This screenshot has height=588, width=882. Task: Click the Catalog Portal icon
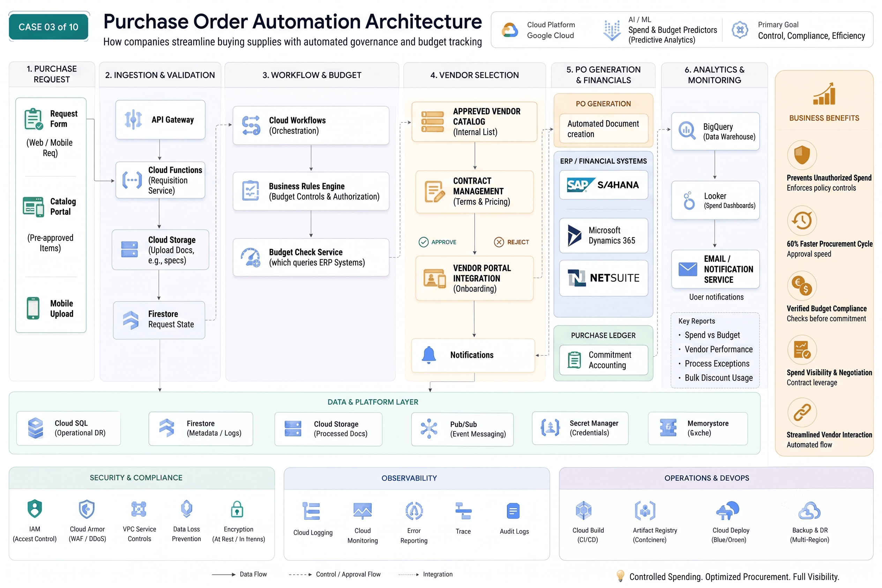point(33,206)
